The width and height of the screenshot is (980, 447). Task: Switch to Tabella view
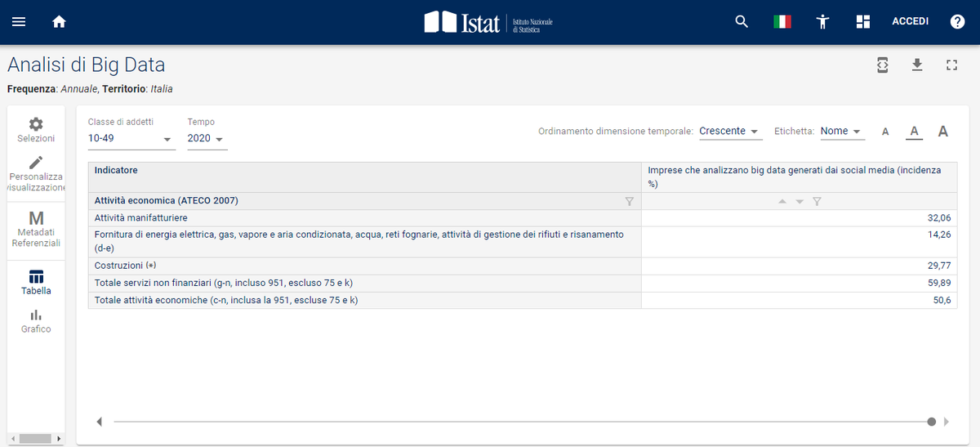pyautogui.click(x=36, y=283)
